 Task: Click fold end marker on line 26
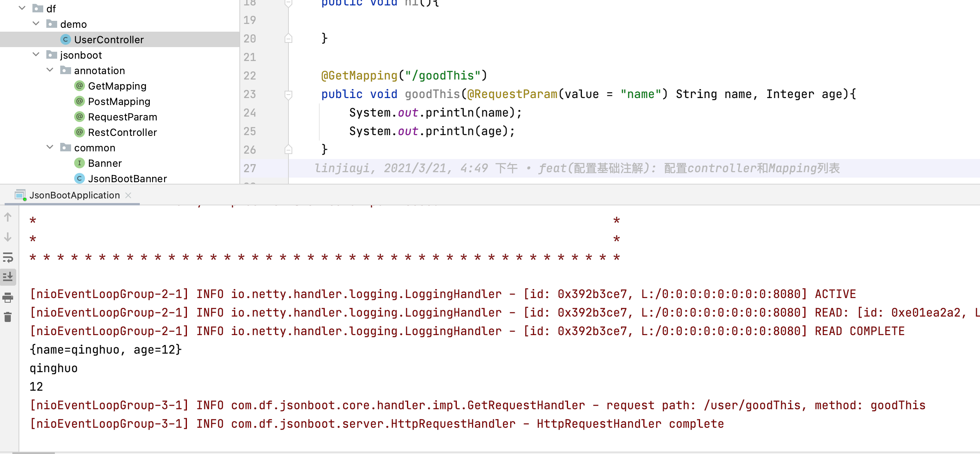(x=288, y=149)
